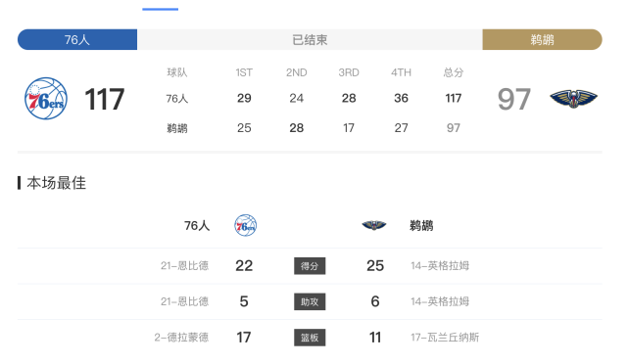Select the gold 鹈鹕 team tab
The height and width of the screenshot is (364, 628).
click(543, 39)
